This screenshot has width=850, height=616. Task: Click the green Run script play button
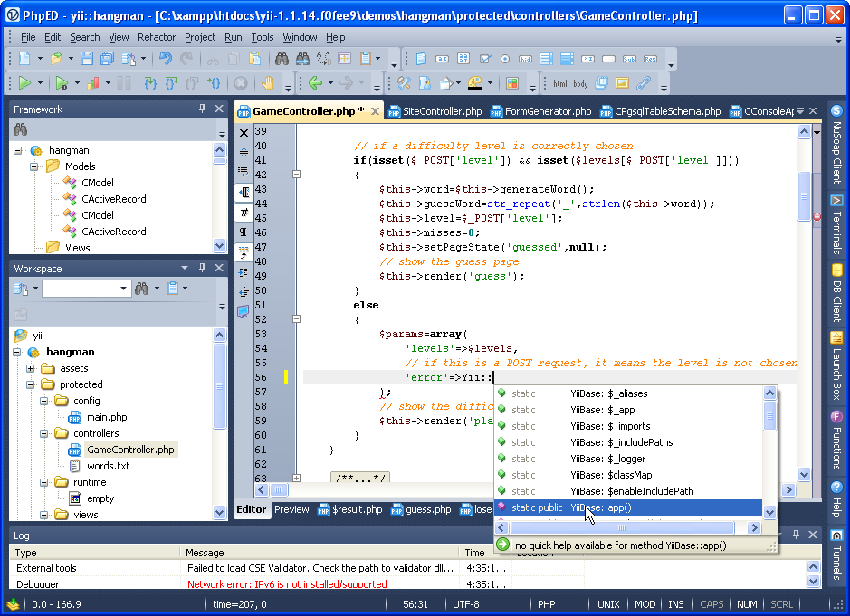click(x=24, y=83)
